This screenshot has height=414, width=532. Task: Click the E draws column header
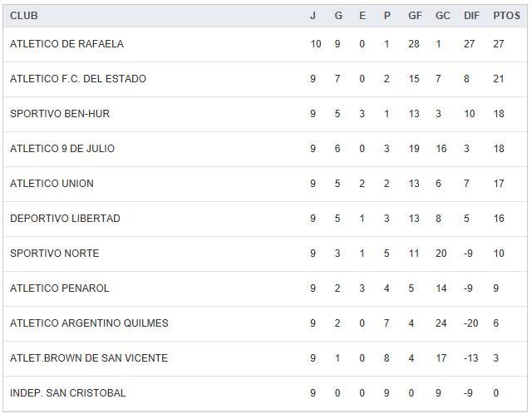pos(362,16)
